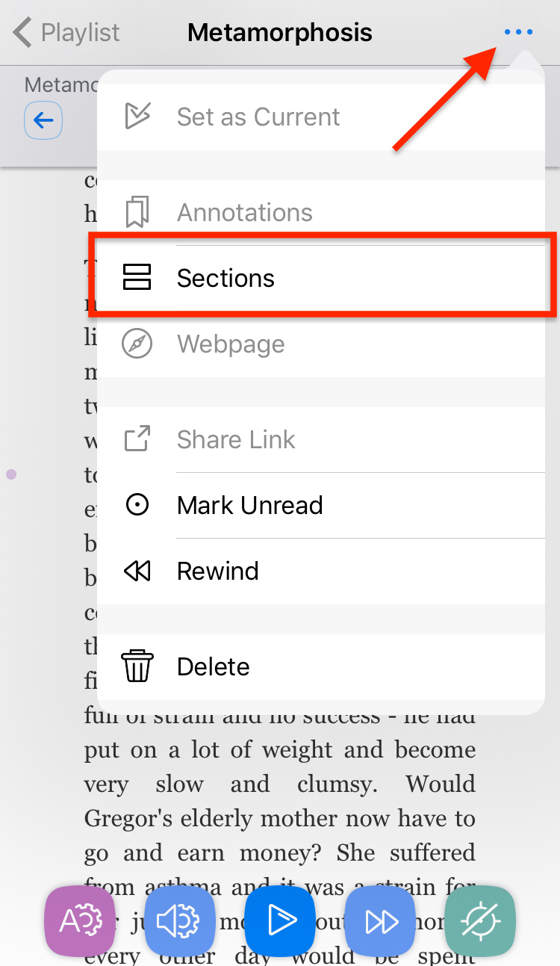The height and width of the screenshot is (966, 560).
Task: Tap the purple reading position dot
Action: (11, 474)
